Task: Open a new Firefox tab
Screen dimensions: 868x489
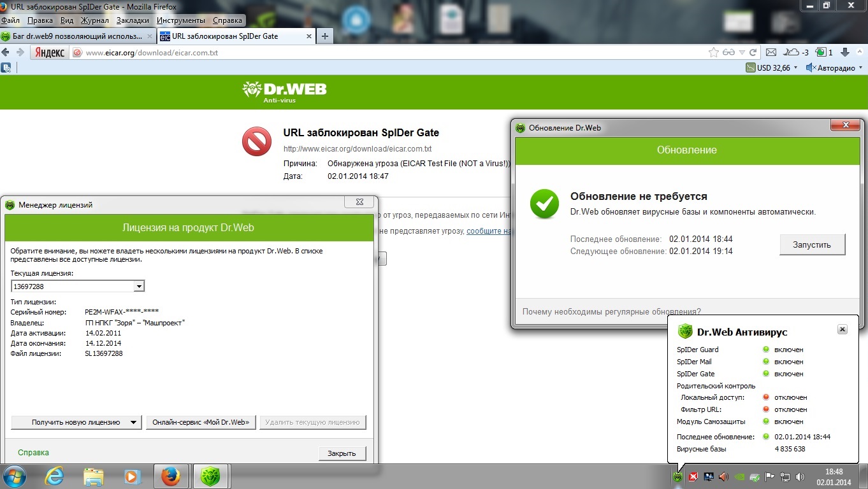Action: click(x=325, y=36)
